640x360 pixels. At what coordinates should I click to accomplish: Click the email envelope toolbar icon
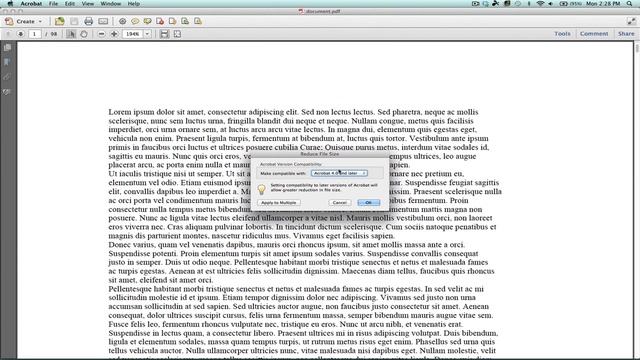pos(103,21)
